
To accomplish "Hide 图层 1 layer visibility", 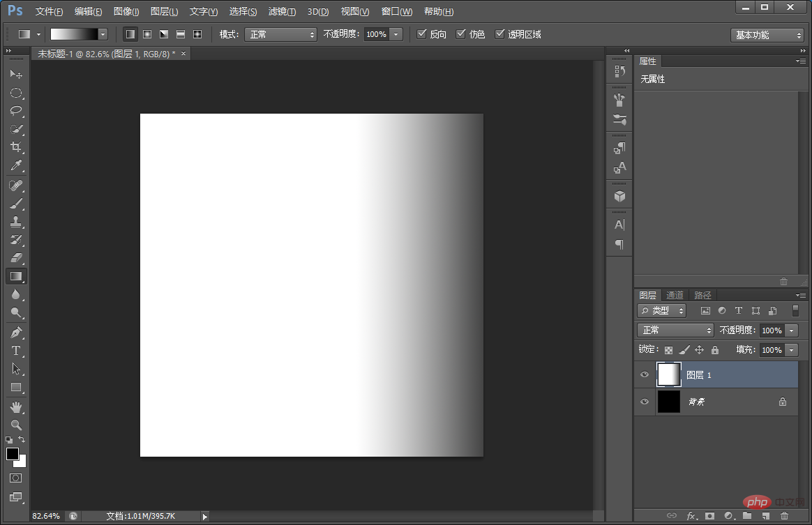I will click(644, 375).
